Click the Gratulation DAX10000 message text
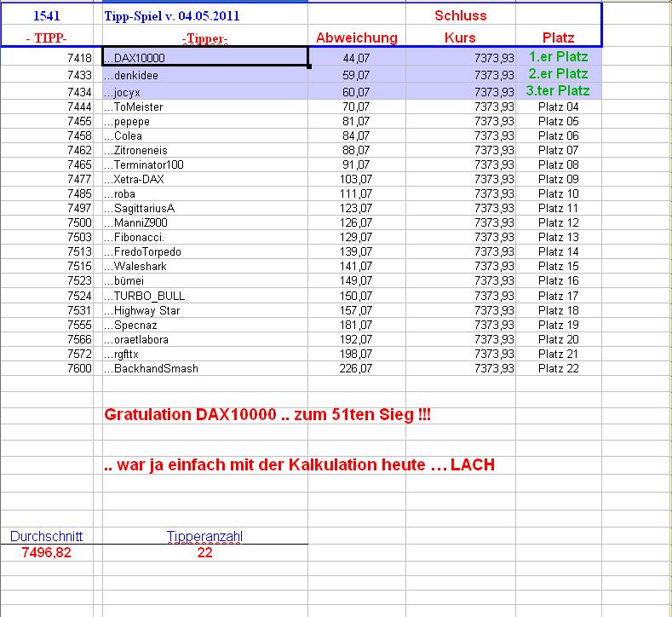This screenshot has width=672, height=617. point(267,415)
